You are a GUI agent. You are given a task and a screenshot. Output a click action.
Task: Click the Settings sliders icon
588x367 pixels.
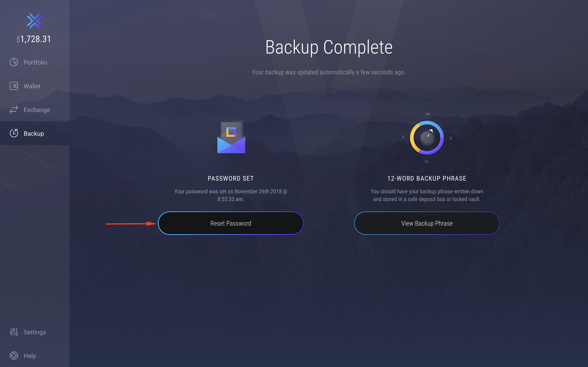tap(14, 332)
